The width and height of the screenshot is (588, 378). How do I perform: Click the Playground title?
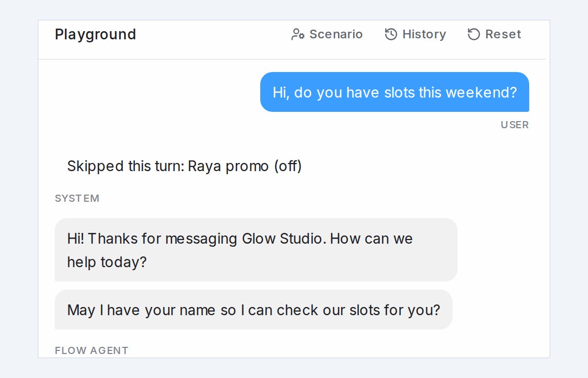[x=95, y=34]
